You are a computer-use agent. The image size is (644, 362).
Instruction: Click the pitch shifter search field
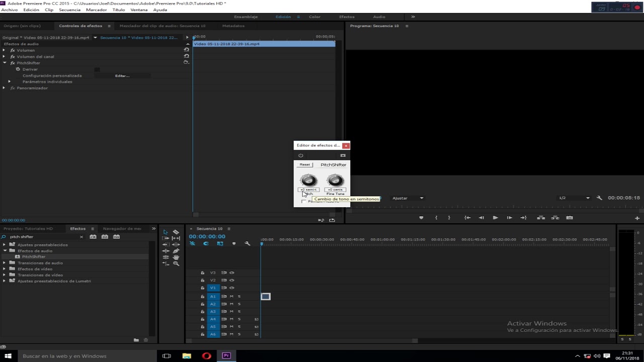[x=43, y=237]
